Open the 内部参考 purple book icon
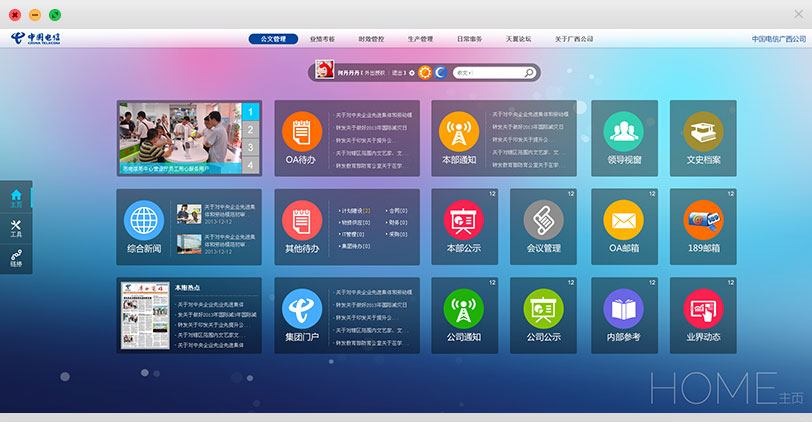812x422 pixels. coord(624,309)
